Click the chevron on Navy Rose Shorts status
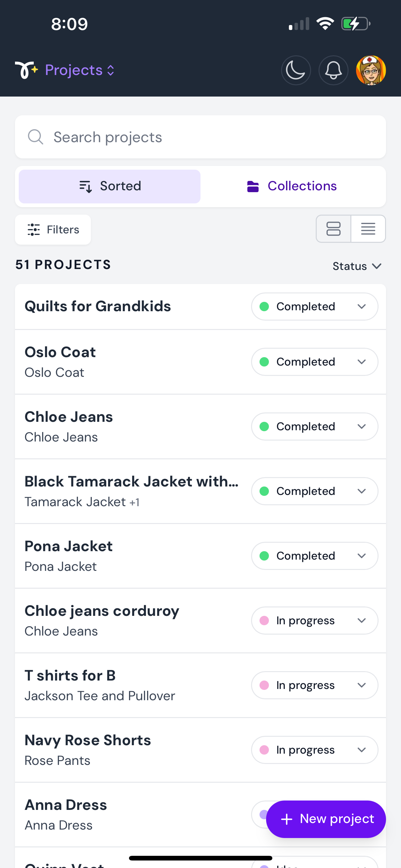This screenshot has height=868, width=401. coord(362,750)
